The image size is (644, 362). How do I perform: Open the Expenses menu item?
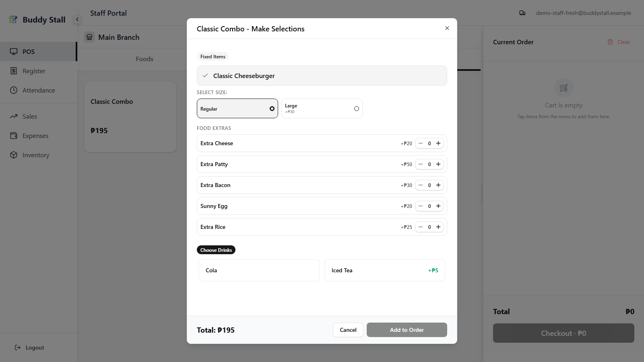[38, 136]
